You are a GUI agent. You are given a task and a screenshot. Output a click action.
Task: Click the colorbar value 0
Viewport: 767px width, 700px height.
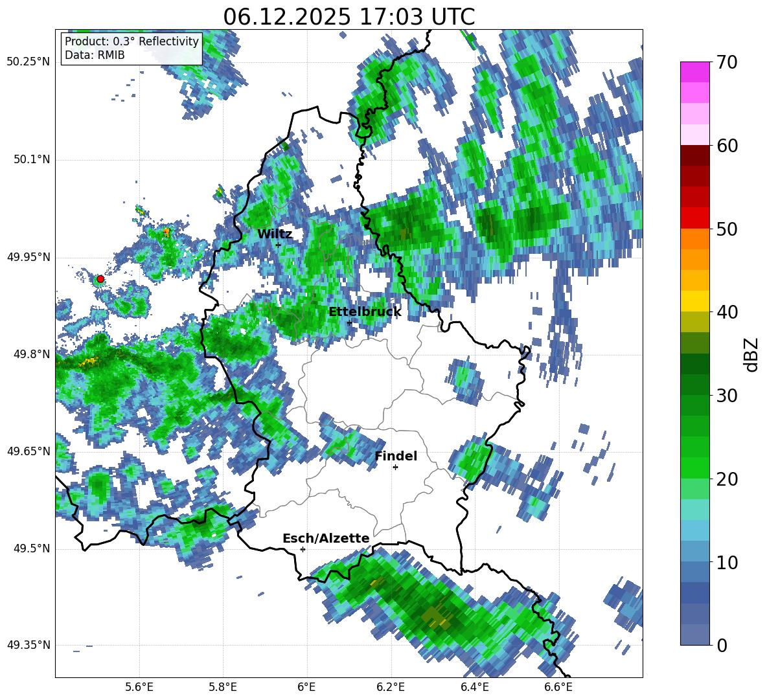coord(722,645)
